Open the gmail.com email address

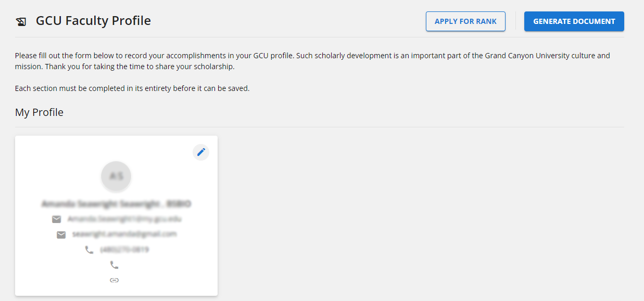pos(124,234)
